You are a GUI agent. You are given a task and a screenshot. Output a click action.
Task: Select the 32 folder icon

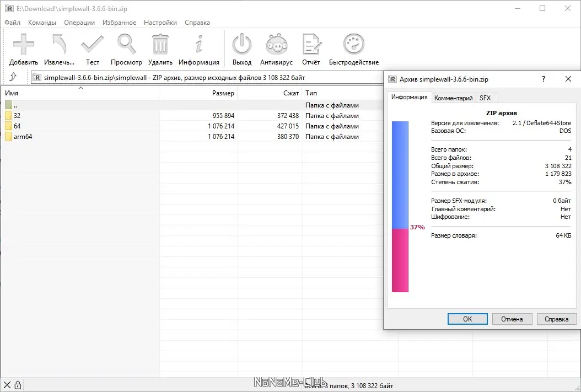pyautogui.click(x=8, y=116)
